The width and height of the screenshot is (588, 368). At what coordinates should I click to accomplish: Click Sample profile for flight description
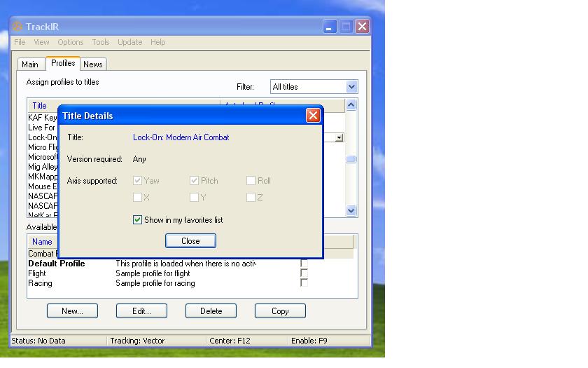coord(153,273)
